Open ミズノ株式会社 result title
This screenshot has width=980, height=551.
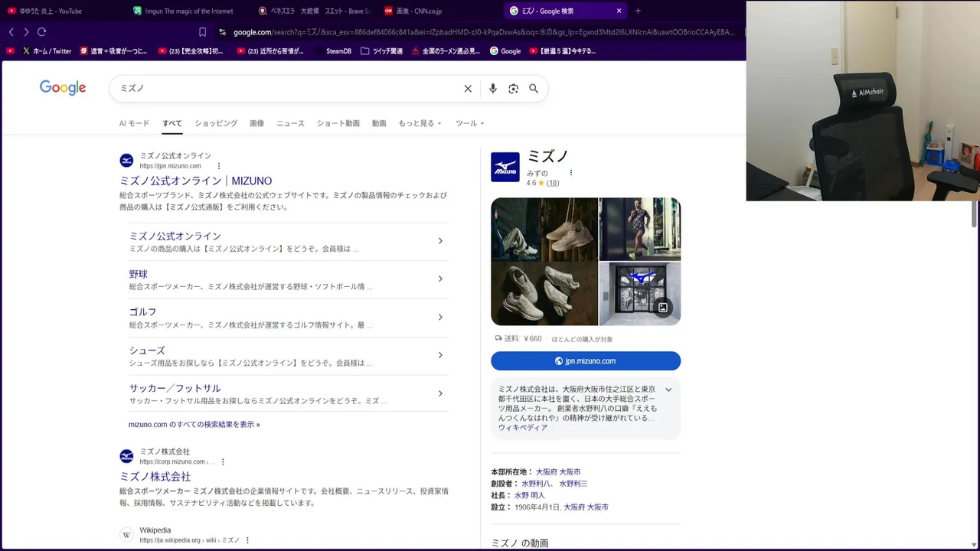pos(155,477)
